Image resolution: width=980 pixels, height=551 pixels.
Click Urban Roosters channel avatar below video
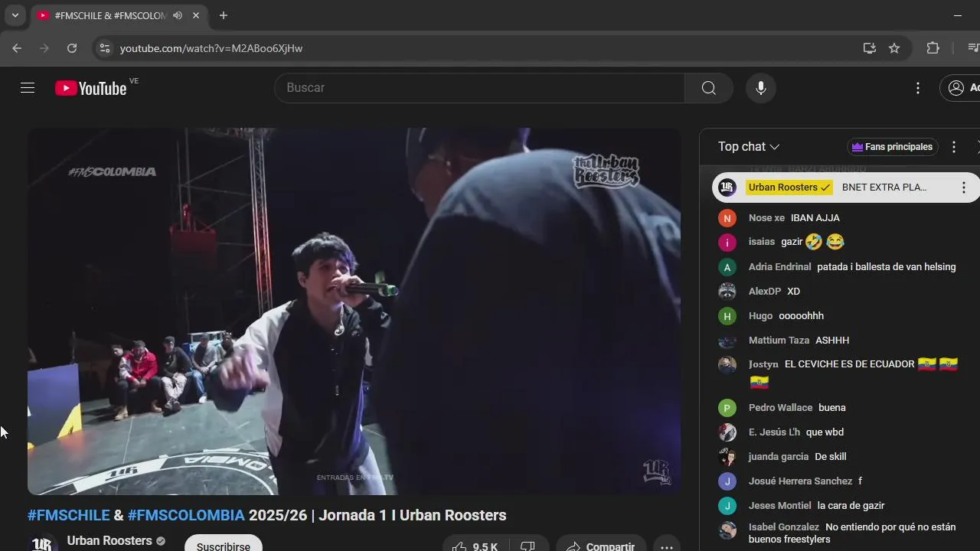pyautogui.click(x=43, y=543)
